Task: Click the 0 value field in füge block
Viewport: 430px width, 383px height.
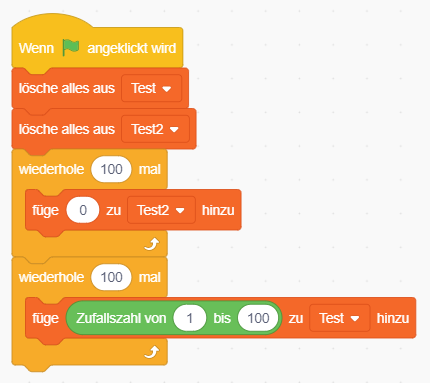Action: [83, 210]
